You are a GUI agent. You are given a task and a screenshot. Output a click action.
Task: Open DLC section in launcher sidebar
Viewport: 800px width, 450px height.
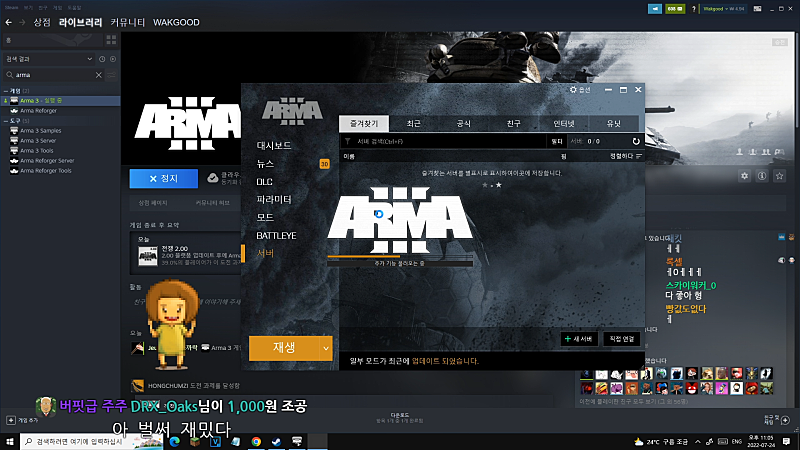click(x=264, y=182)
